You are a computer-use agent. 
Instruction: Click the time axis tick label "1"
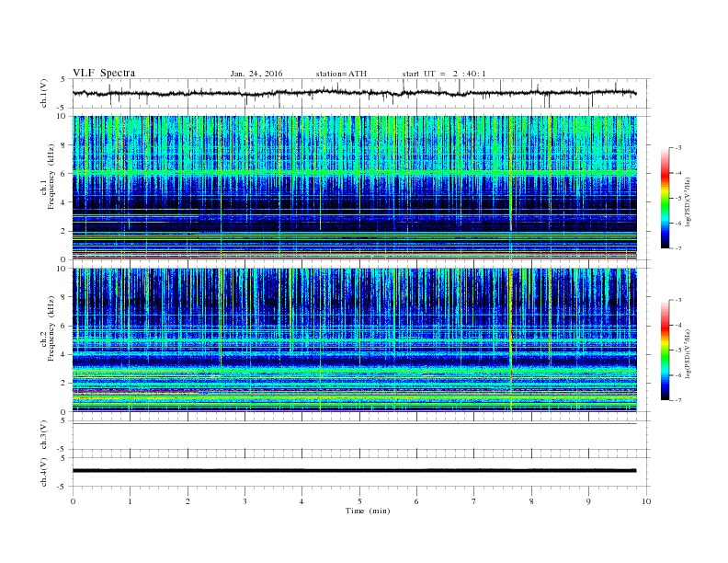coord(130,501)
